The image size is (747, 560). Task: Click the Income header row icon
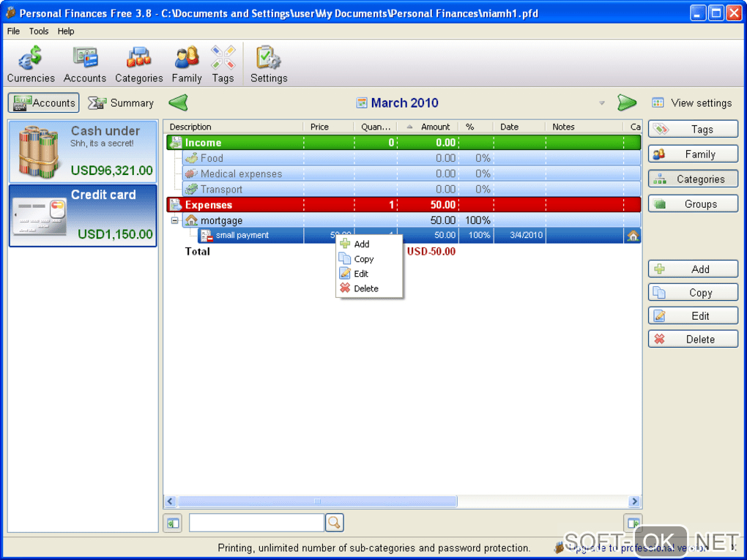176,143
